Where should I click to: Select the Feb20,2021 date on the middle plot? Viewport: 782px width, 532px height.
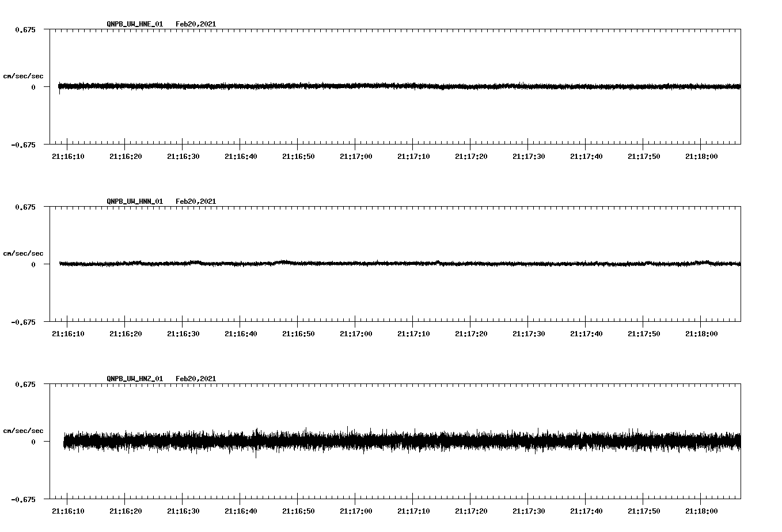[x=196, y=201]
